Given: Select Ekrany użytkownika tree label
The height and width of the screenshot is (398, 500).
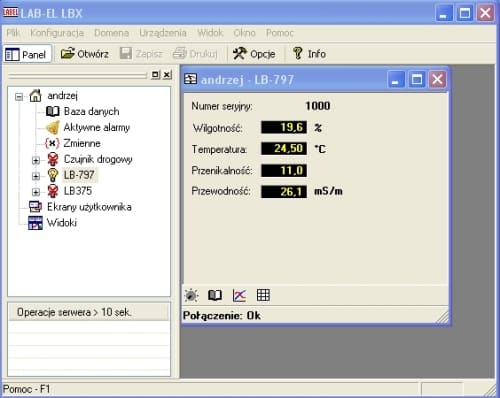Looking at the screenshot, I should pos(89,207).
